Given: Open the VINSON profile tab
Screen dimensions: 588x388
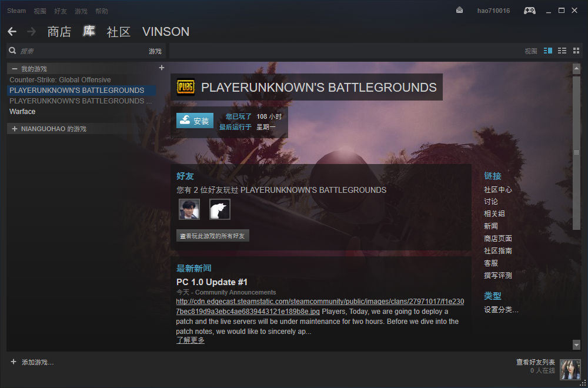Looking at the screenshot, I should pyautogui.click(x=166, y=32).
